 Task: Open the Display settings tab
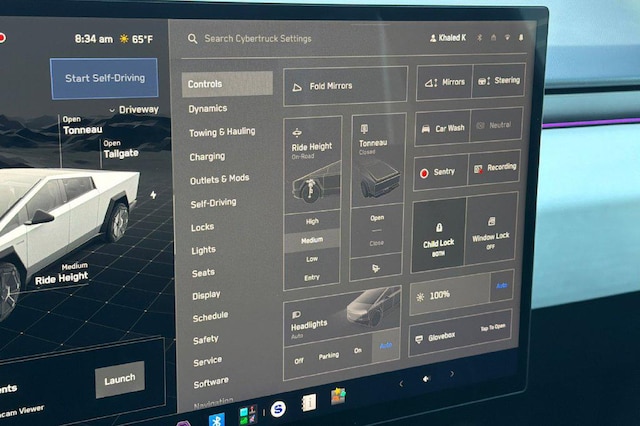(x=207, y=295)
